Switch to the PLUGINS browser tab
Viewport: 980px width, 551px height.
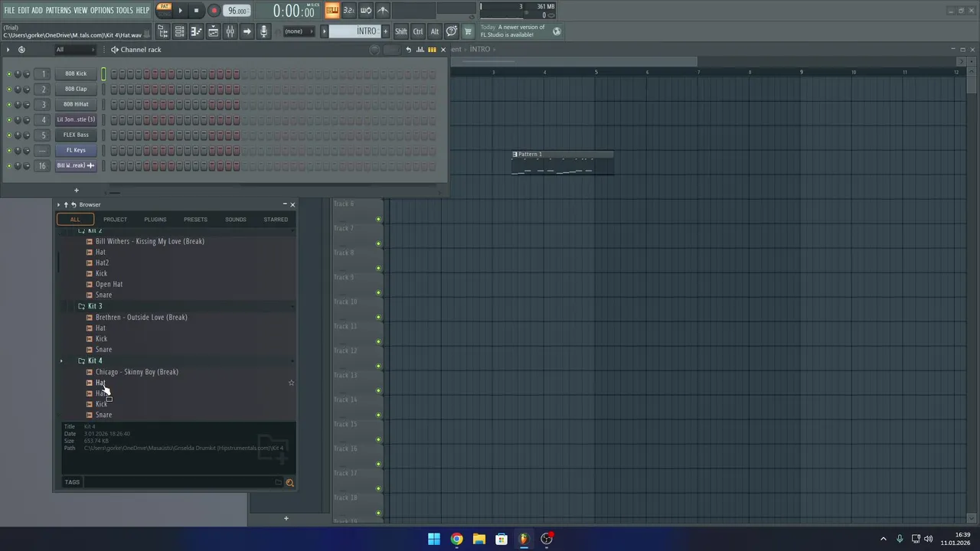(155, 220)
